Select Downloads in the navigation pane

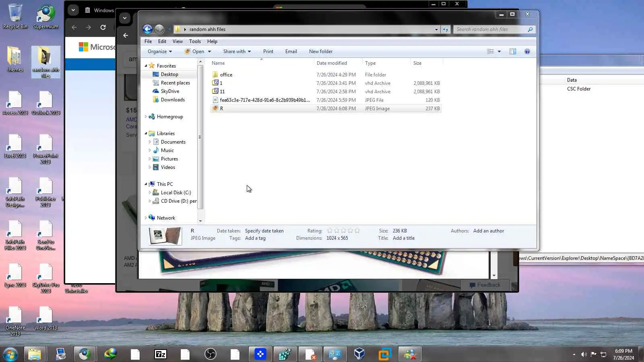pyautogui.click(x=173, y=100)
